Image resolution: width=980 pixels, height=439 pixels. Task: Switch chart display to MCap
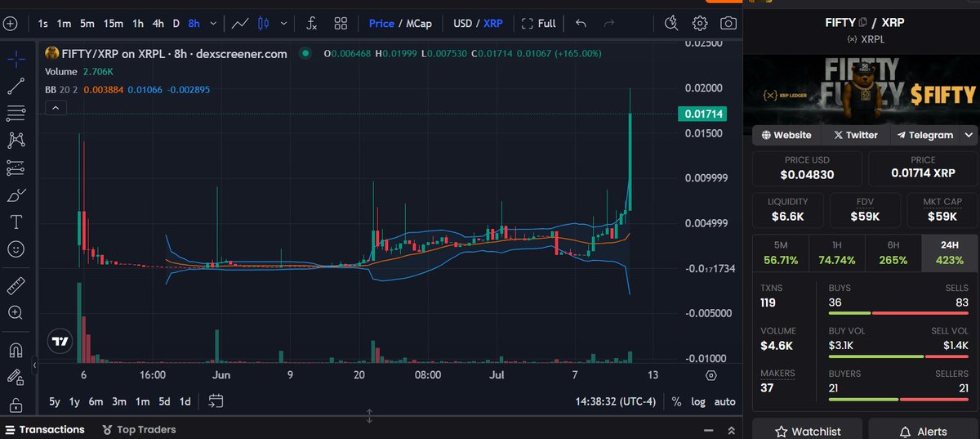click(419, 24)
